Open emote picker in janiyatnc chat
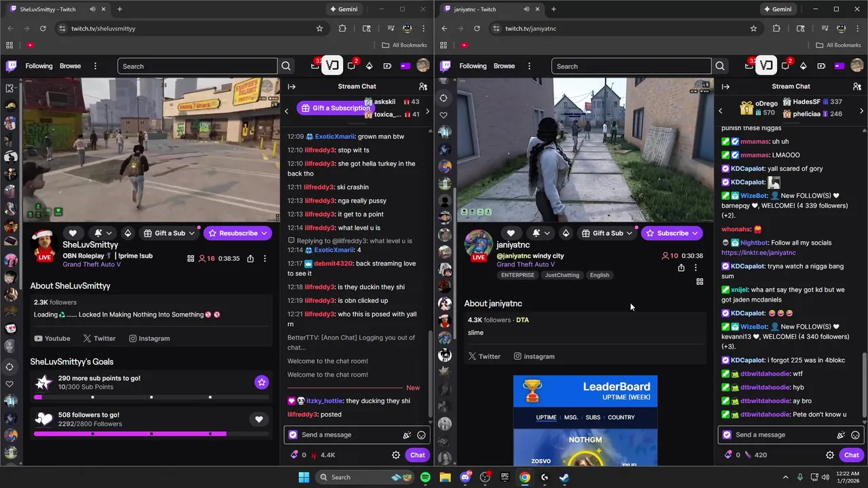 [855, 435]
